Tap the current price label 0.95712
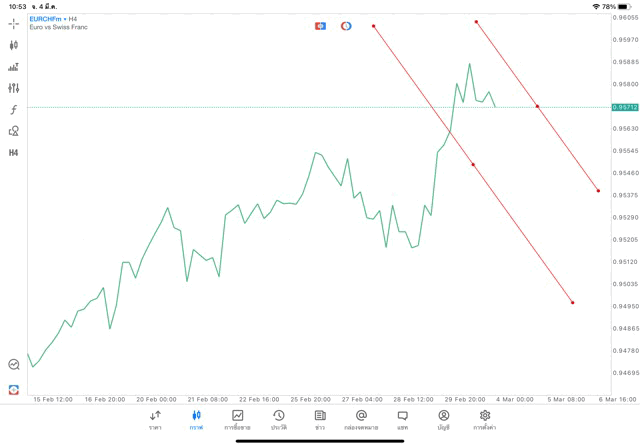The height and width of the screenshot is (447, 640). coord(625,107)
